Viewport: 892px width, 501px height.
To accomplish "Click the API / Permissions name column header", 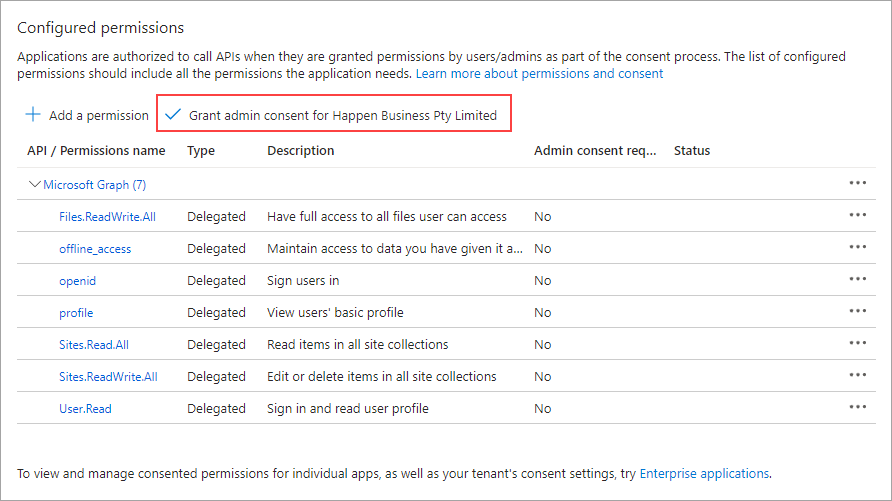I will (x=96, y=151).
